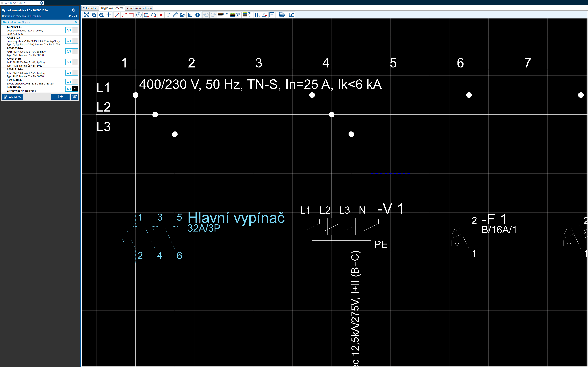The image size is (588, 367).
Task: Open settings gear in Bytová rozvodnice header
Action: tap(73, 10)
